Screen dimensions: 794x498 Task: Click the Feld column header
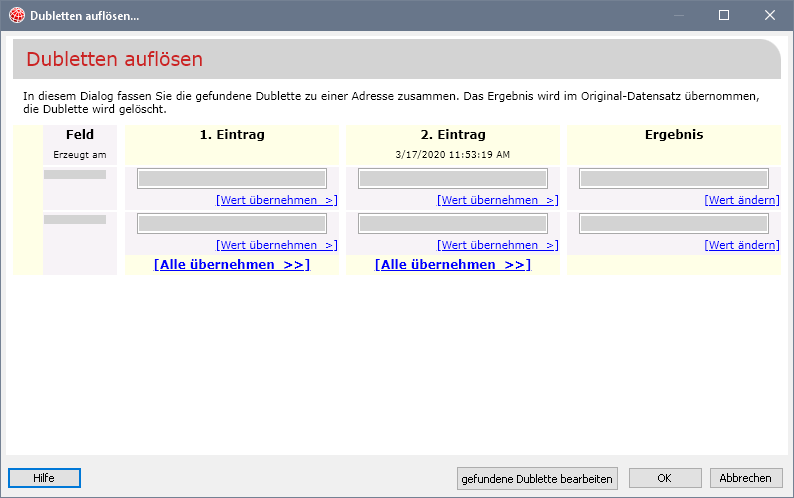[80, 135]
